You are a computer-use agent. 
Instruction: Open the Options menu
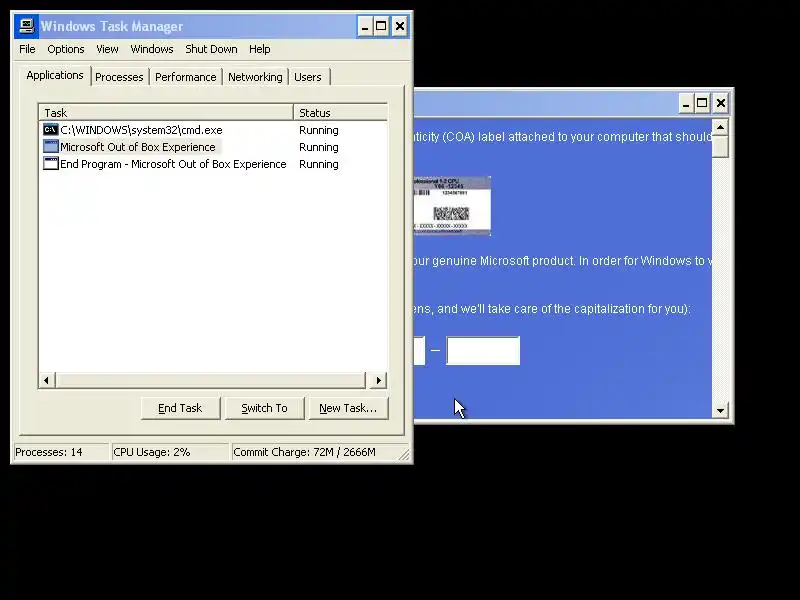coord(66,49)
